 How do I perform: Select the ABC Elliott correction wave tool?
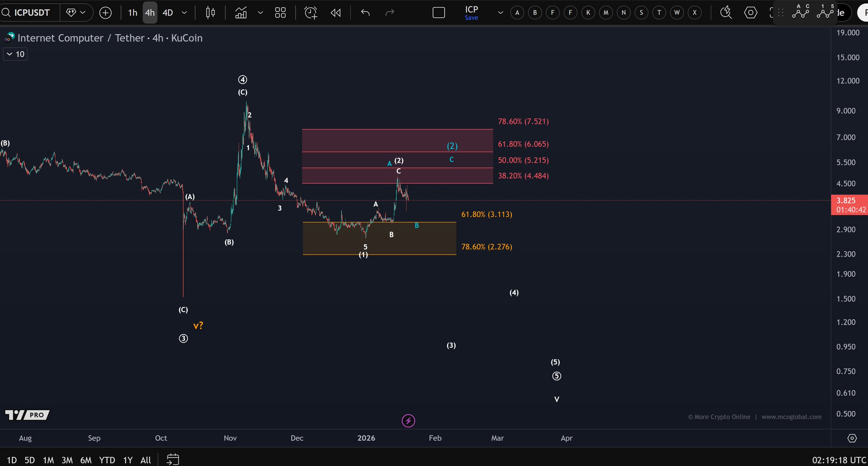point(801,12)
